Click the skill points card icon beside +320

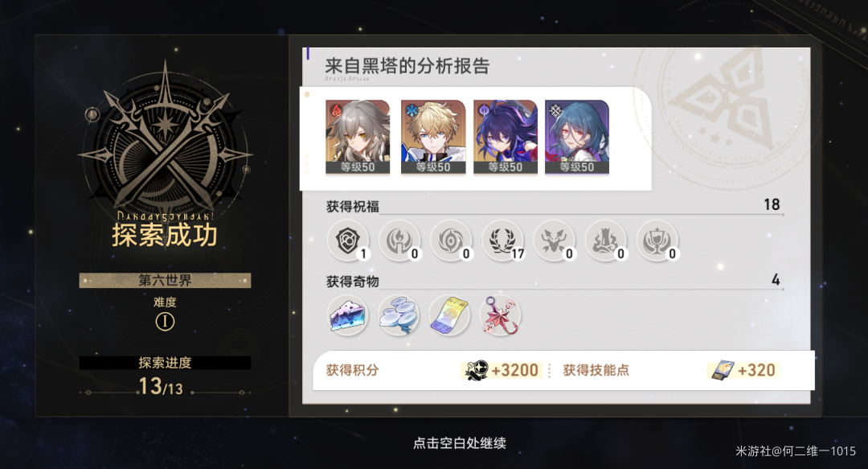click(x=723, y=370)
